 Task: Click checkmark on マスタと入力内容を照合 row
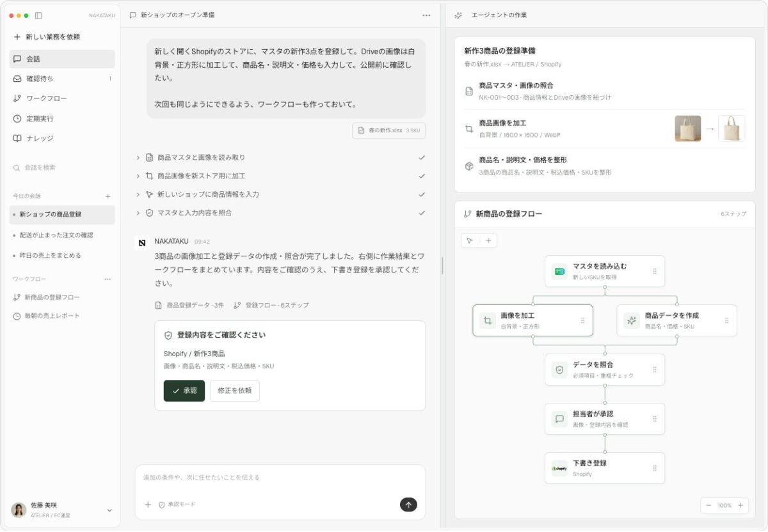(421, 213)
